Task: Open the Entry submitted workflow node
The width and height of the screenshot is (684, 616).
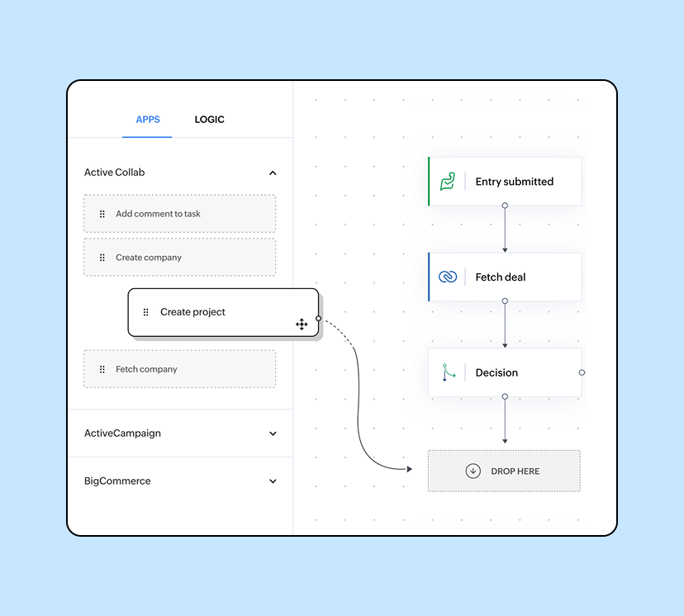Action: click(x=512, y=181)
